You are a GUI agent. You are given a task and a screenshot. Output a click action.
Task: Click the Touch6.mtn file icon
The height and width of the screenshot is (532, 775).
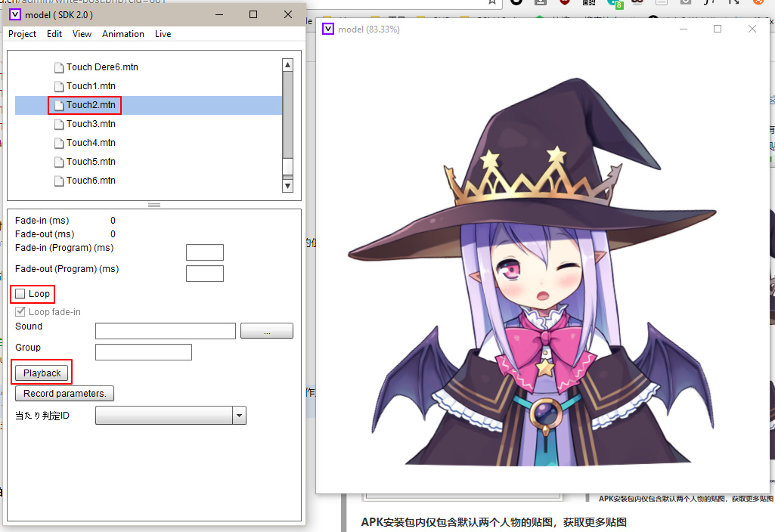coord(59,181)
